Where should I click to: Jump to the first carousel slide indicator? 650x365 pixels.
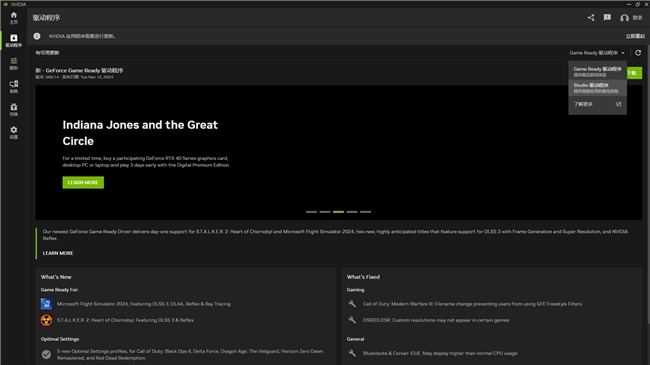(x=311, y=212)
